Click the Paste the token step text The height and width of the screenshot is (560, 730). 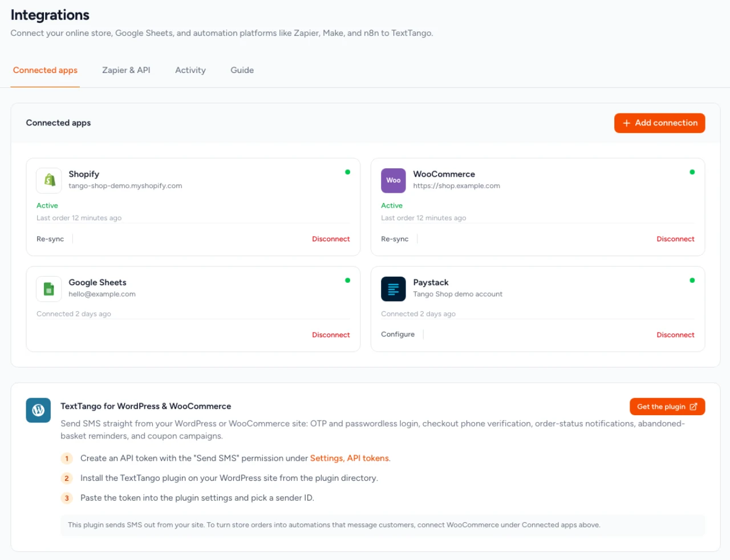pyautogui.click(x=197, y=498)
